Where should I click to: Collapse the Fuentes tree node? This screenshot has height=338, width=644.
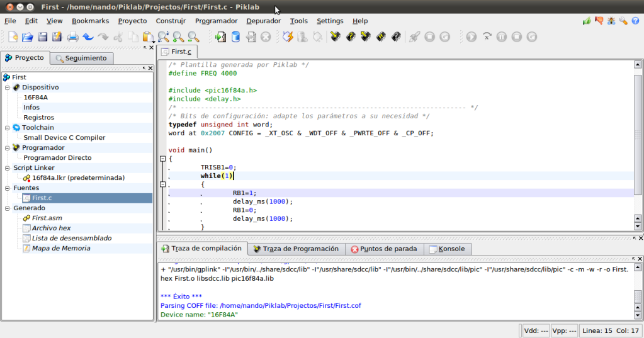point(8,188)
